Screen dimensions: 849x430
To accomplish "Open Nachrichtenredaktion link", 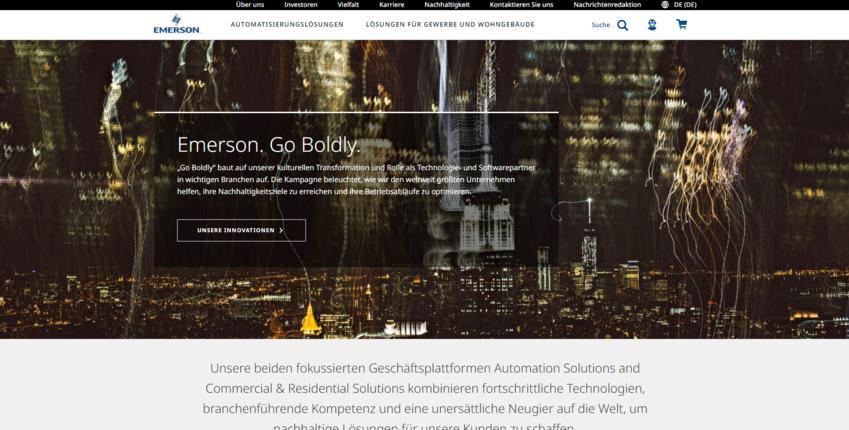I will tap(607, 4).
